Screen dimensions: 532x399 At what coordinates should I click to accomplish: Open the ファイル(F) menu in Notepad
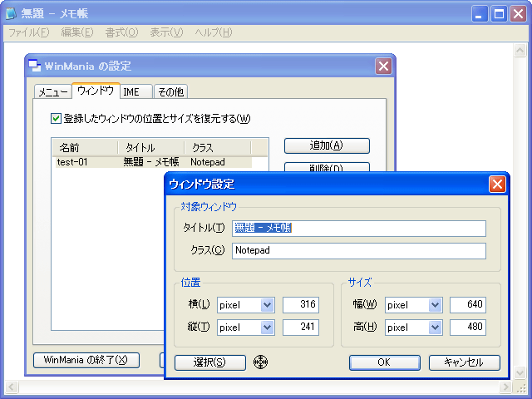click(x=29, y=32)
